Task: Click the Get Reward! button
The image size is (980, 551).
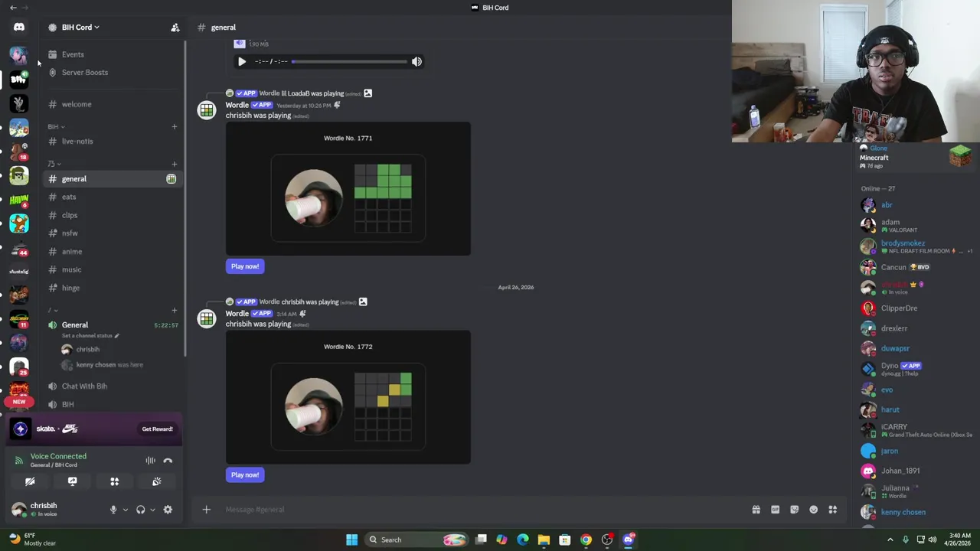Action: coord(157,429)
